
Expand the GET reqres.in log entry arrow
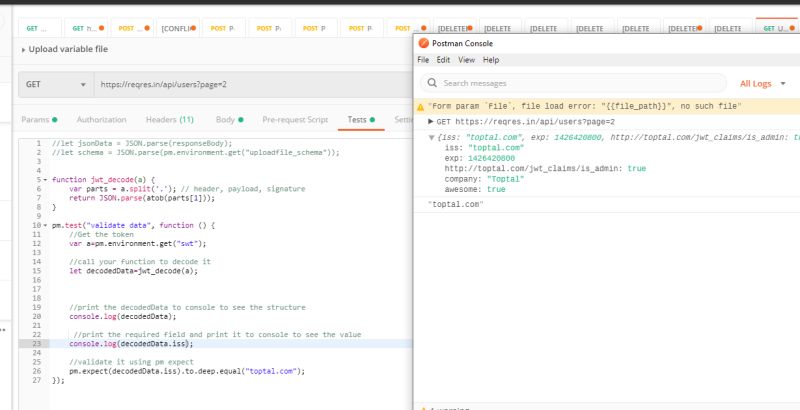431,121
